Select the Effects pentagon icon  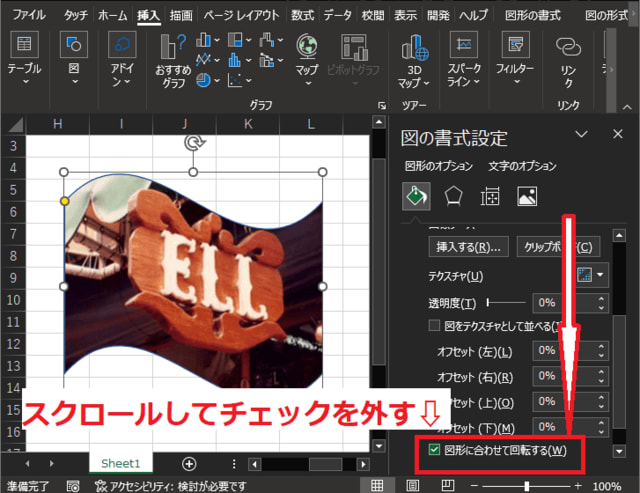coord(453,196)
